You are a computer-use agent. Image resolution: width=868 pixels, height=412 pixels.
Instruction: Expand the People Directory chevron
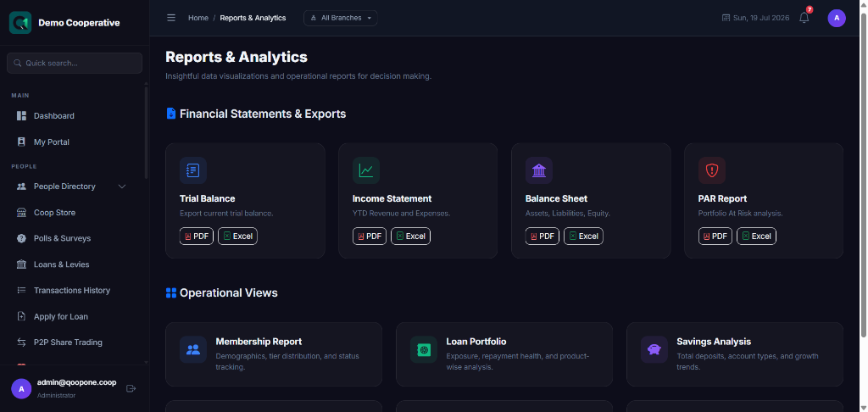[122, 187]
